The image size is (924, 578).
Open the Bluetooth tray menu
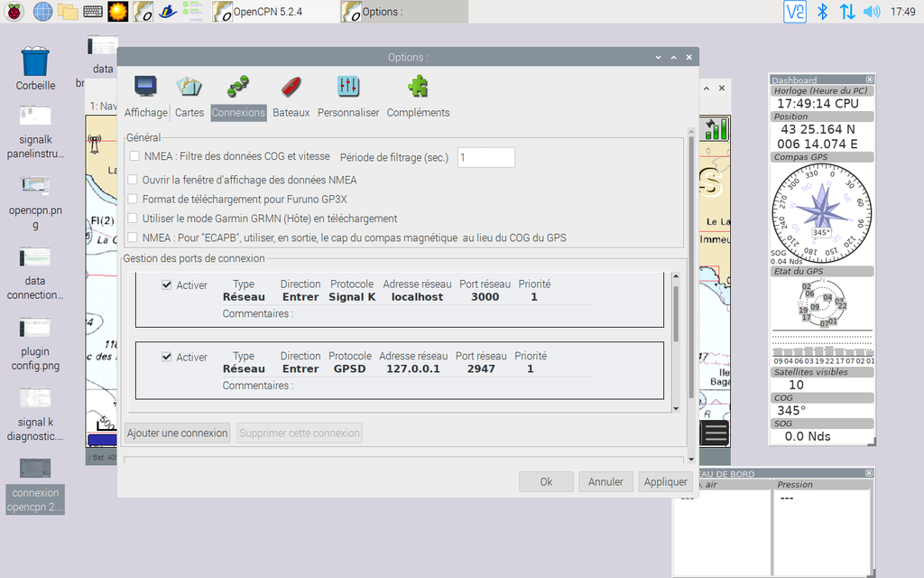823,11
